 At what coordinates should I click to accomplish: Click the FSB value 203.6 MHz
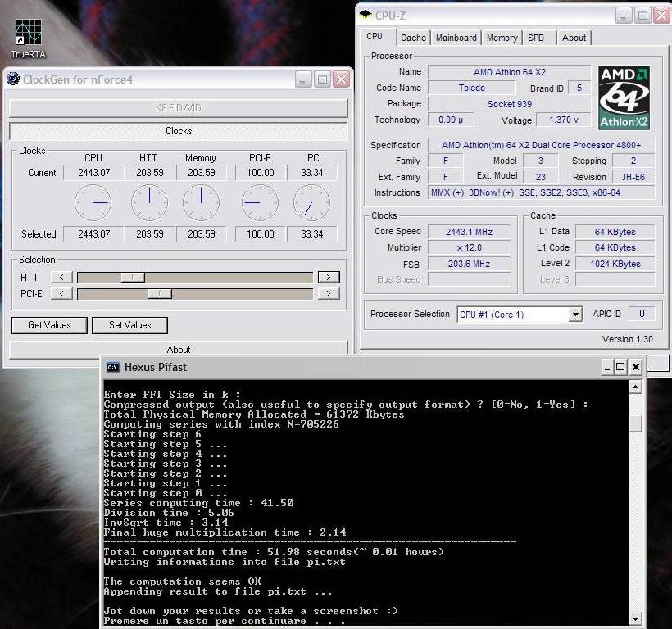(469, 264)
